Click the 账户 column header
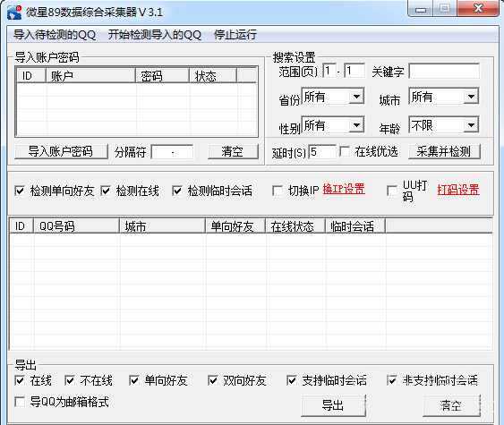 [x=90, y=76]
